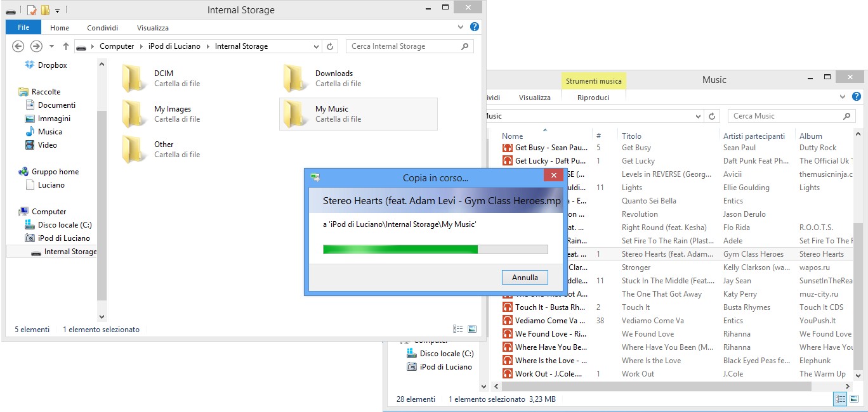The height and width of the screenshot is (412, 868).
Task: Click the music file icon for Get Busy
Action: [507, 148]
